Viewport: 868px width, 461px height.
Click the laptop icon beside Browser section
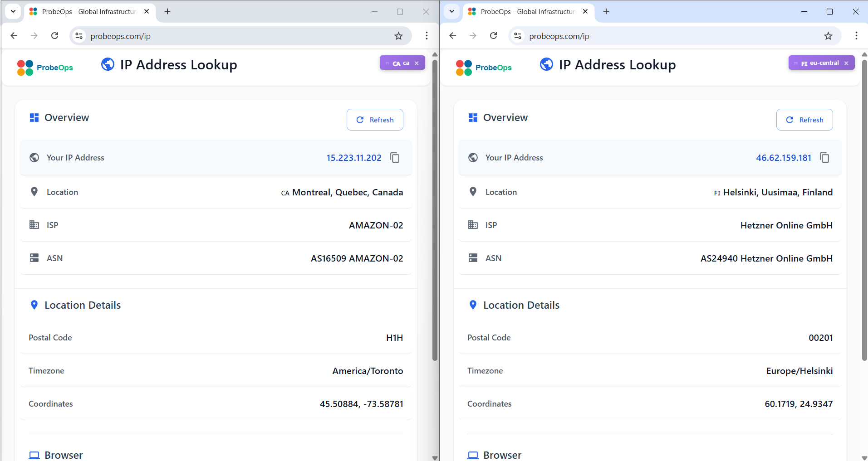[x=34, y=455]
